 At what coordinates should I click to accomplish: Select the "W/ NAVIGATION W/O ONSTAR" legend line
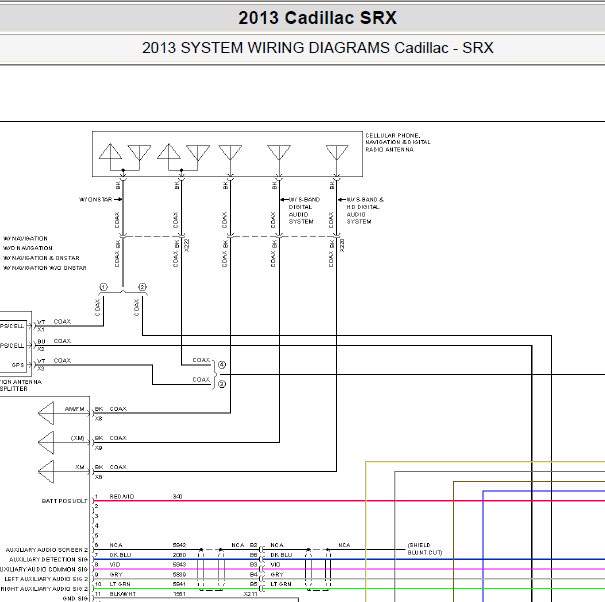[44, 268]
